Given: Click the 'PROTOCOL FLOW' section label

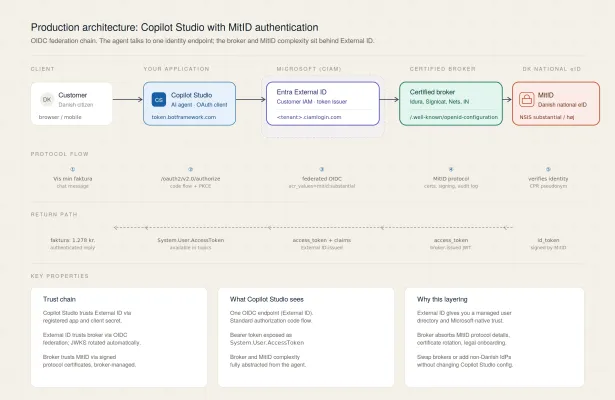Looking at the screenshot, I should tap(60, 154).
